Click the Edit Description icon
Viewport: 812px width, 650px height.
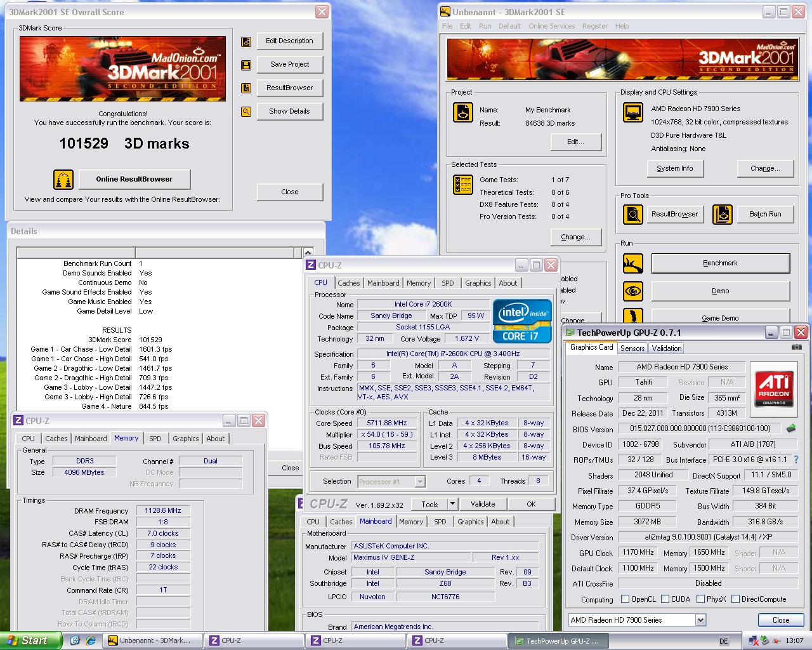(246, 42)
